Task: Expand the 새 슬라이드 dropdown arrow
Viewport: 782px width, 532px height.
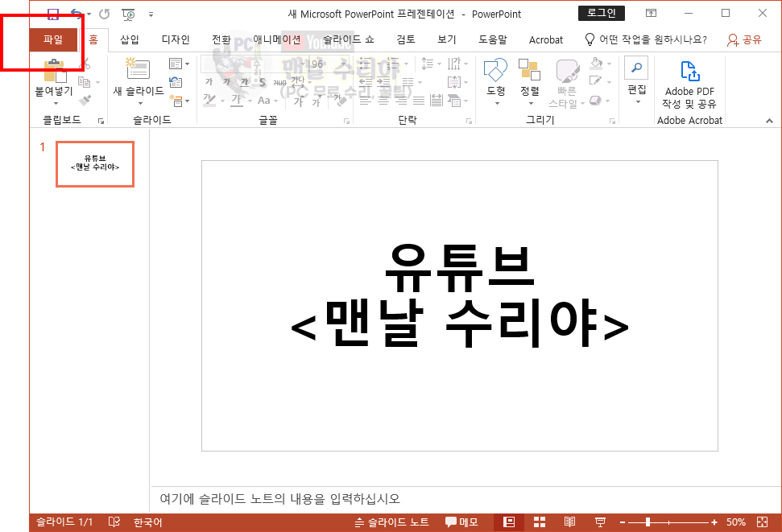Action: coord(140,104)
